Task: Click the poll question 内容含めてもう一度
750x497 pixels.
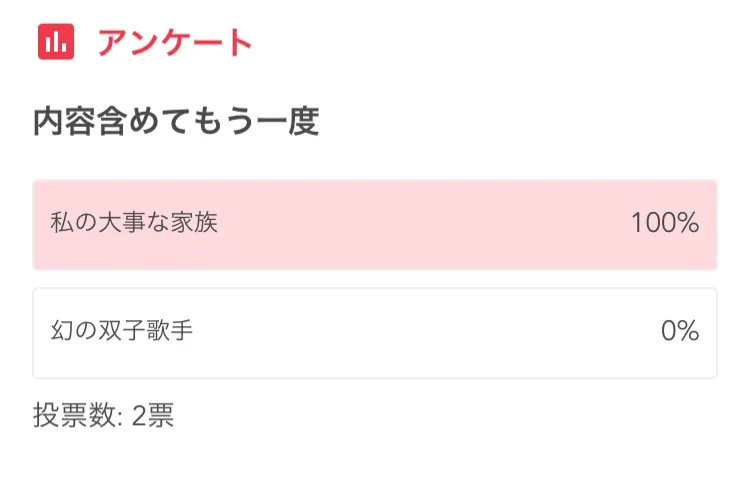Action: 176,122
